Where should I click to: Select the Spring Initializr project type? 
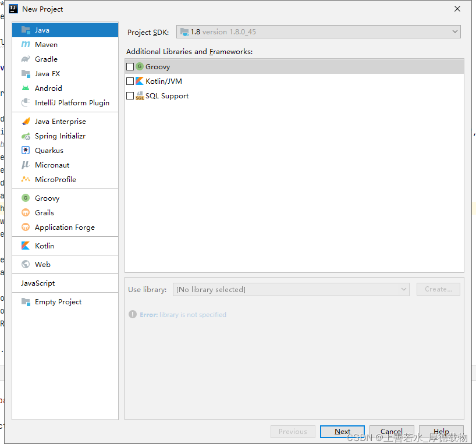click(x=65, y=136)
